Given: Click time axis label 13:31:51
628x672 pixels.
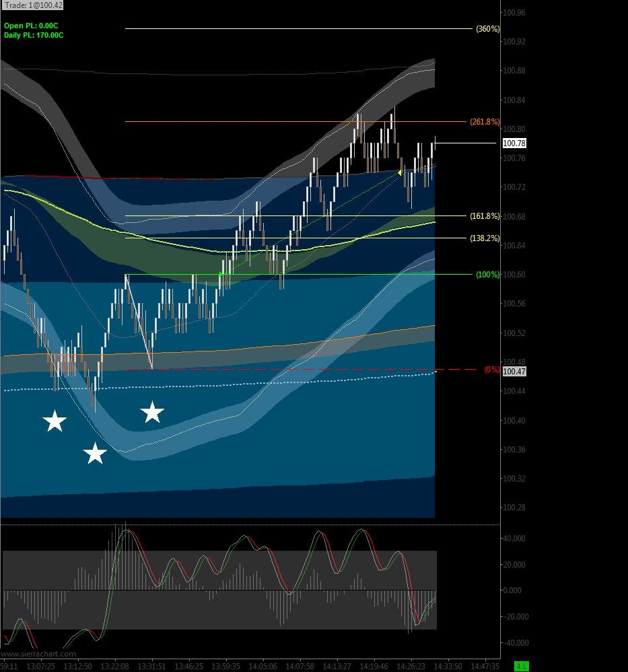Looking at the screenshot, I should pos(151,667).
